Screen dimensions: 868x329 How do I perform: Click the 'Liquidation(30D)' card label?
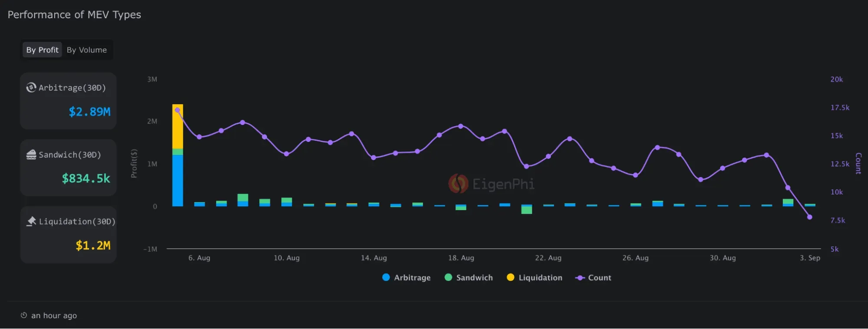pyautogui.click(x=77, y=221)
